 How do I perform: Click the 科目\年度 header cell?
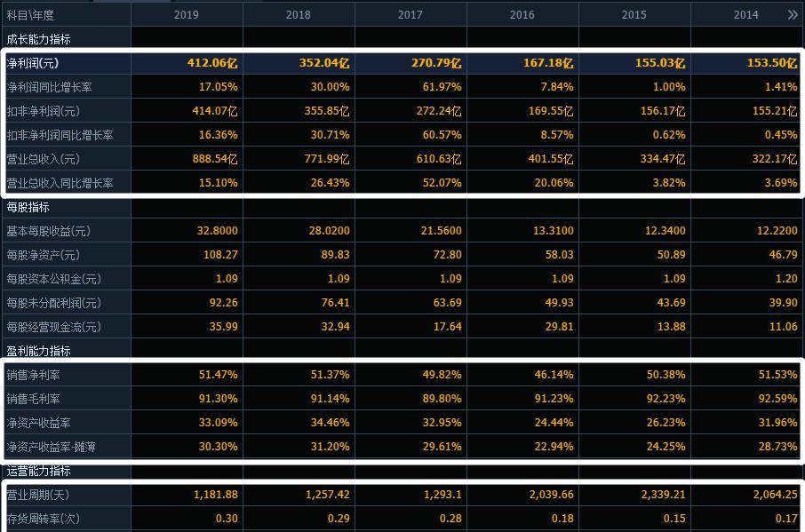30,15
